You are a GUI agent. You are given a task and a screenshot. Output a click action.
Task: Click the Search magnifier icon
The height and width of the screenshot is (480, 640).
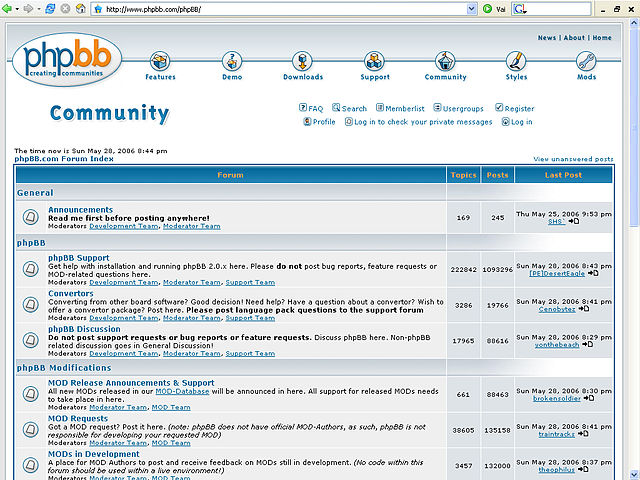coord(336,107)
